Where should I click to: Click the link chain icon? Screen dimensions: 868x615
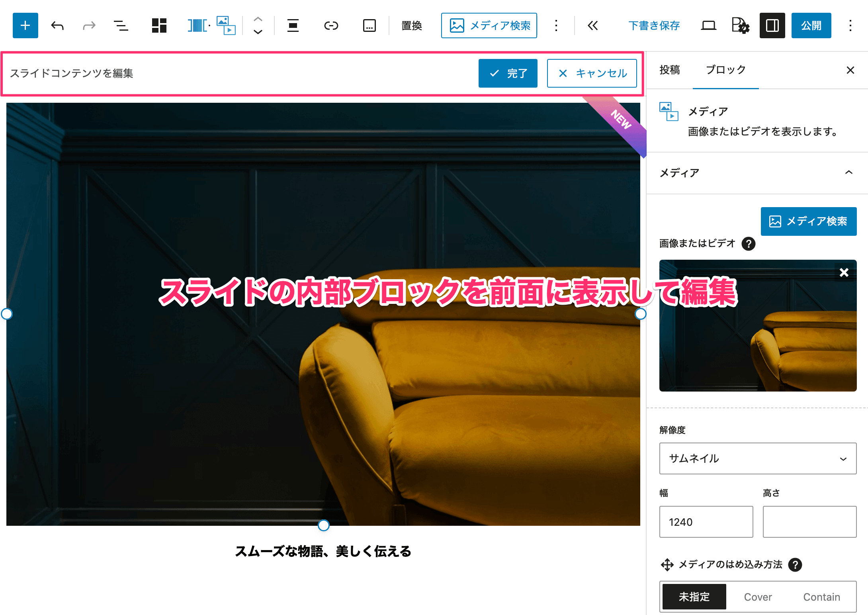click(331, 25)
